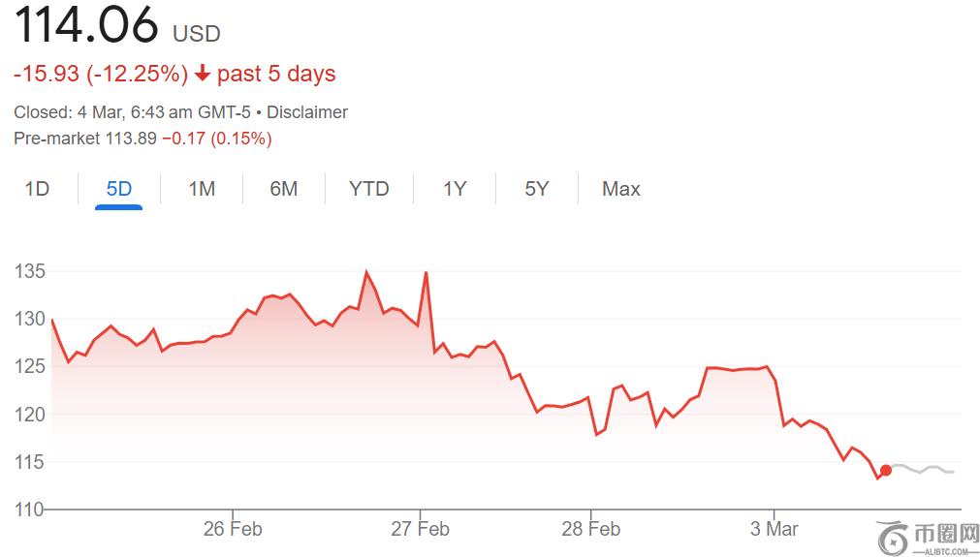The image size is (980, 557).
Task: Click the 27 Feb axis label
Action: (421, 529)
